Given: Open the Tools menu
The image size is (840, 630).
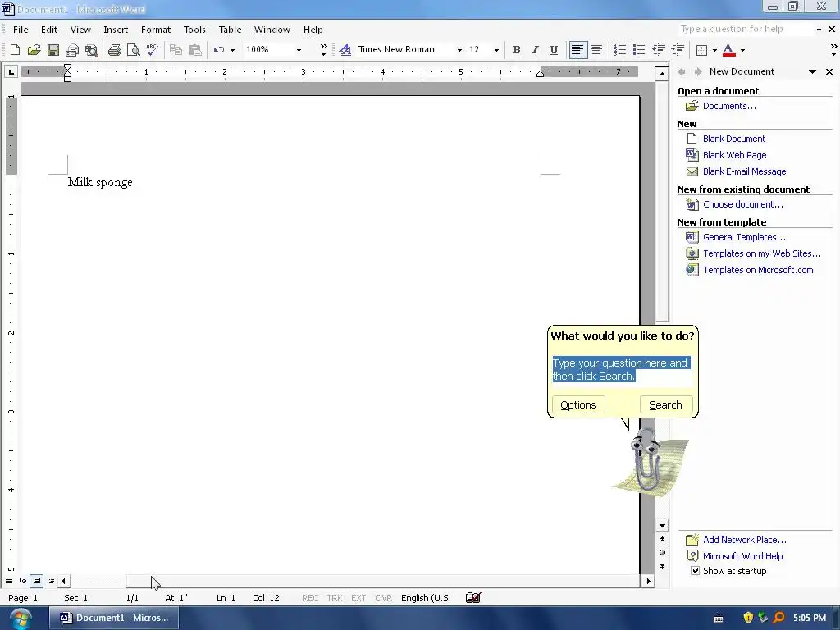Looking at the screenshot, I should click(194, 30).
